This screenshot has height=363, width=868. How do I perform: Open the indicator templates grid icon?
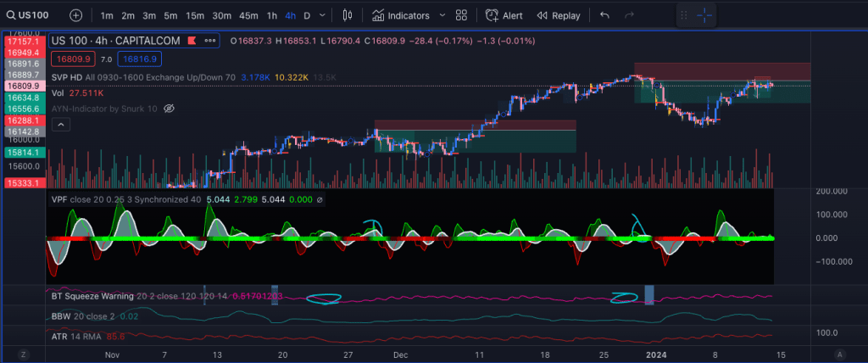click(x=461, y=15)
